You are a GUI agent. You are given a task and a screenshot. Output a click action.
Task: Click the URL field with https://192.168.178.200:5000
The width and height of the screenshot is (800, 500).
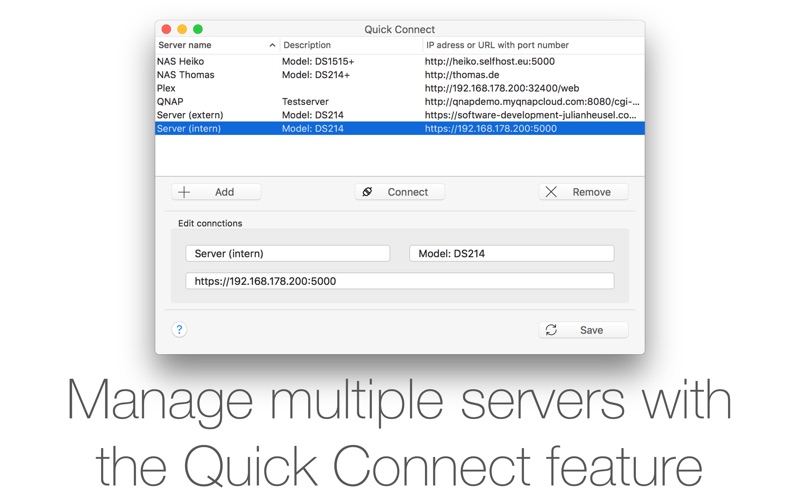tap(400, 281)
